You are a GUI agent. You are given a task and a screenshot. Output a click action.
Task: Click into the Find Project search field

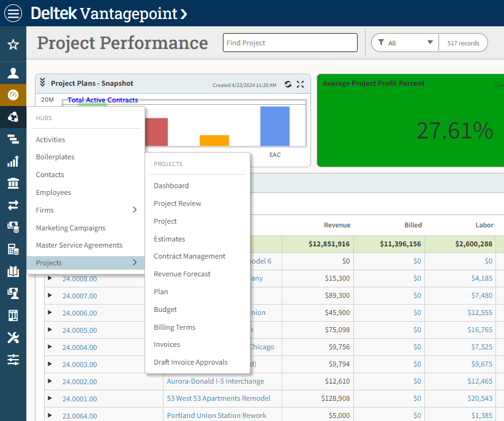[290, 43]
